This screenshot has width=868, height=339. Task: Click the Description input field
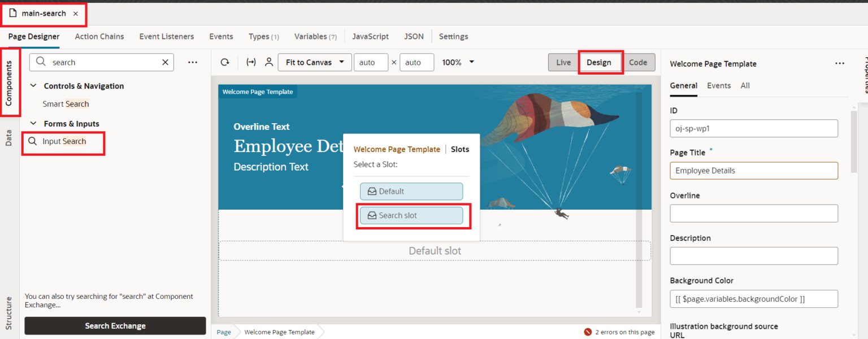(x=754, y=256)
